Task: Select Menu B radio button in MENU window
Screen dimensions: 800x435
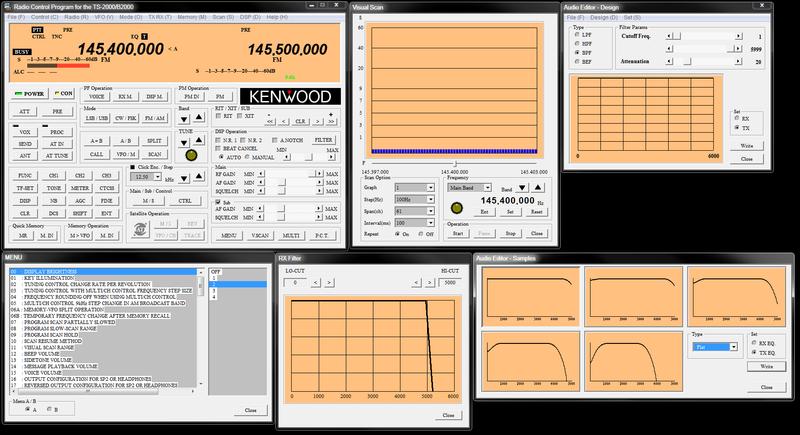Action: (x=49, y=409)
